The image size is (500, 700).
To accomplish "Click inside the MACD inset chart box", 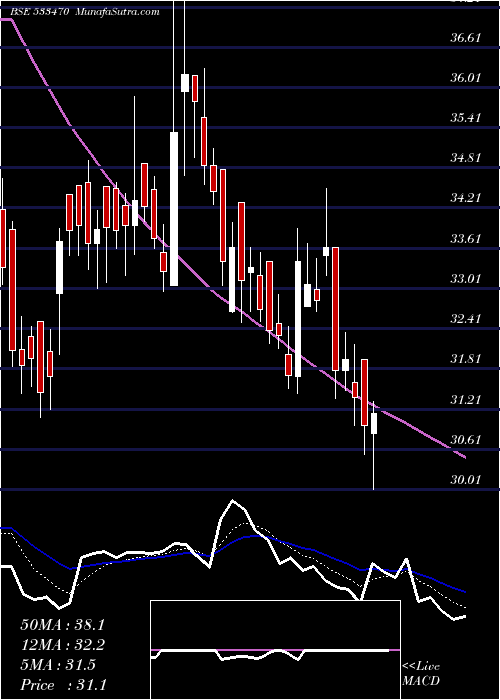I will click(x=275, y=650).
